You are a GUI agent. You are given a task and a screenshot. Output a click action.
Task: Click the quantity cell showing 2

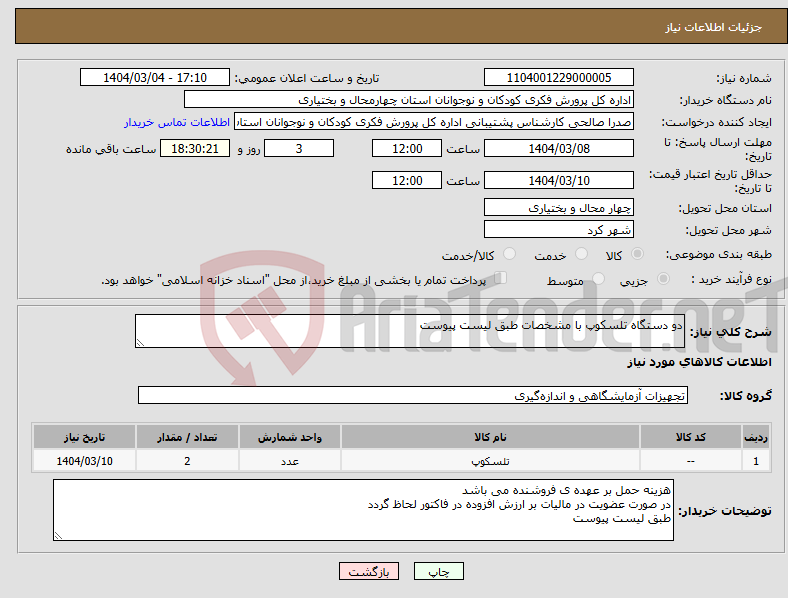187,461
